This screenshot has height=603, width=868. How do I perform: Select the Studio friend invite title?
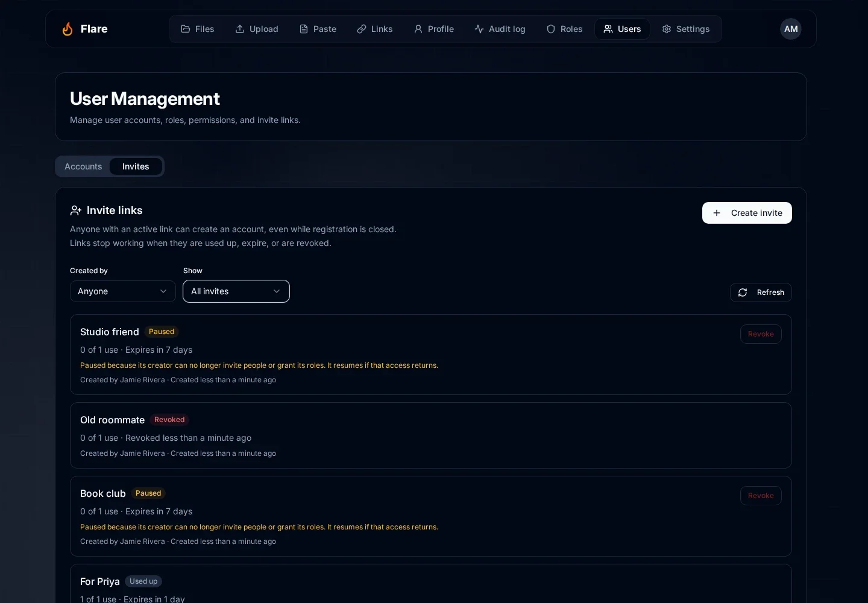(x=110, y=332)
